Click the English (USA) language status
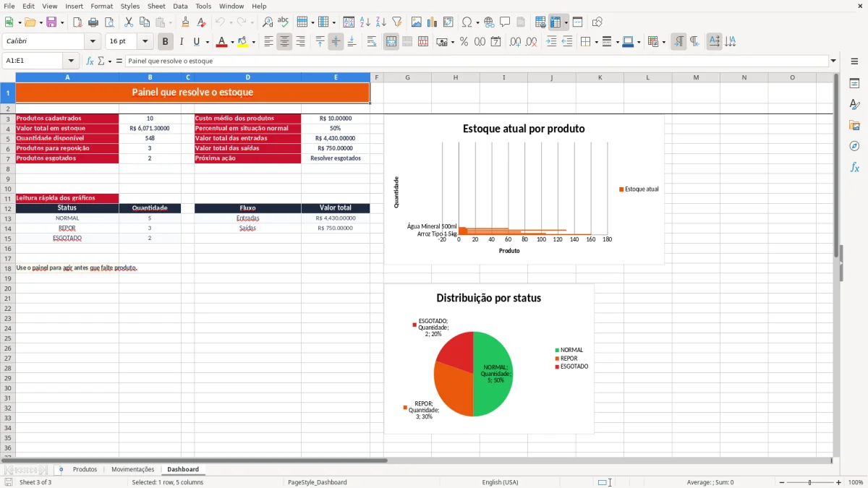868x488 pixels. point(500,482)
